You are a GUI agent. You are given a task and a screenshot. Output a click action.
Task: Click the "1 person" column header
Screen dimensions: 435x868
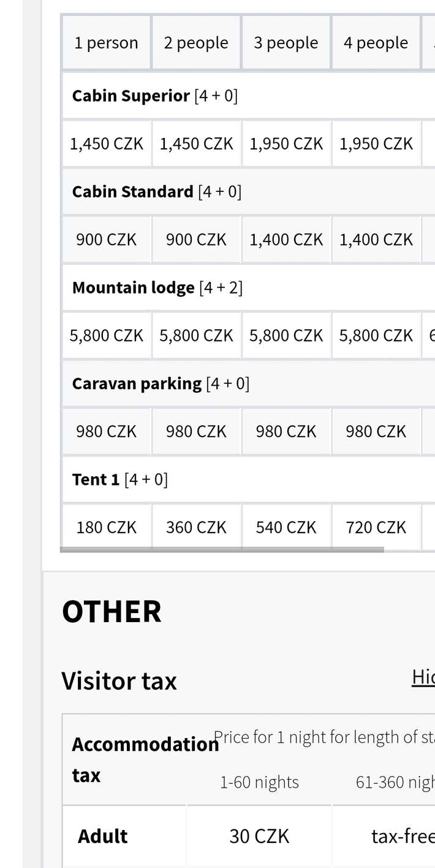[x=106, y=43]
